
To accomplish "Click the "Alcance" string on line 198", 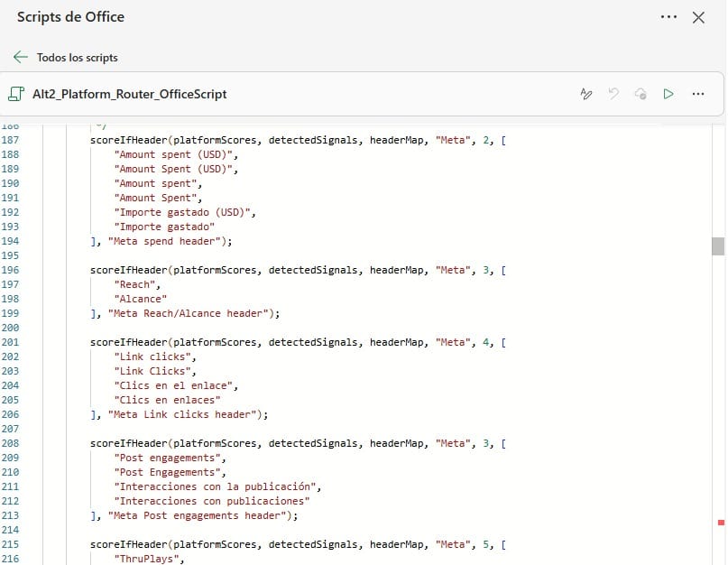I will click(x=140, y=299).
